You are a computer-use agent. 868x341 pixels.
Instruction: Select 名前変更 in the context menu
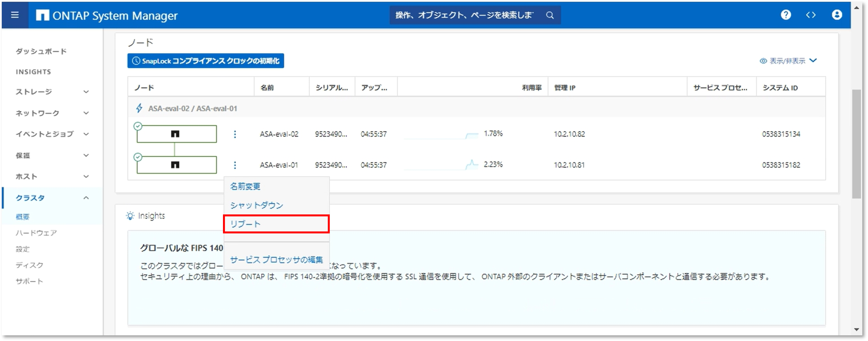[x=245, y=186]
